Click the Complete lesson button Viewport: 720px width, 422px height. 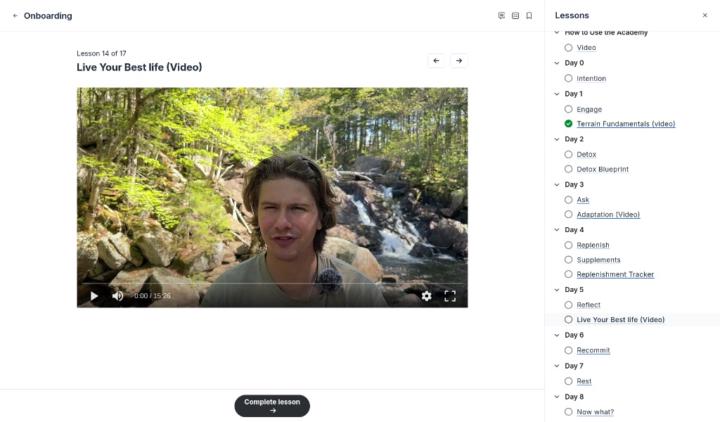tap(272, 405)
